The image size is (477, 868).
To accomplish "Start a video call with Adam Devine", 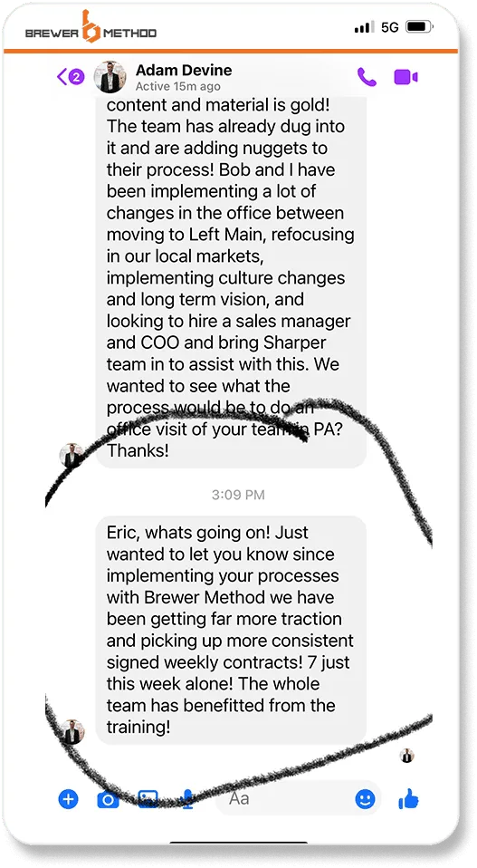I will [x=405, y=77].
